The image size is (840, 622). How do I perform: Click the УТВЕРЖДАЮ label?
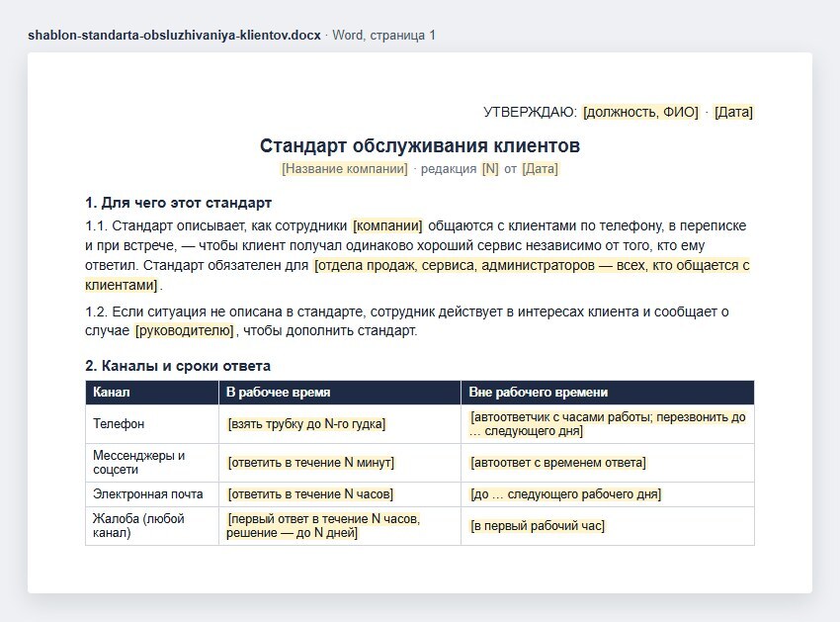[x=530, y=112]
